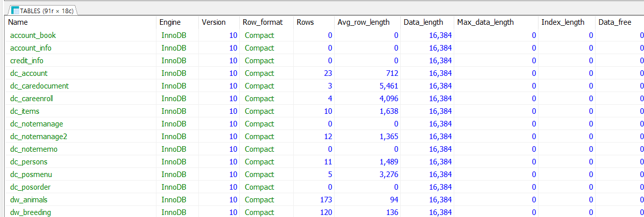644x217 pixels.
Task: Click Avg_row_length value 94
Action: coord(394,200)
